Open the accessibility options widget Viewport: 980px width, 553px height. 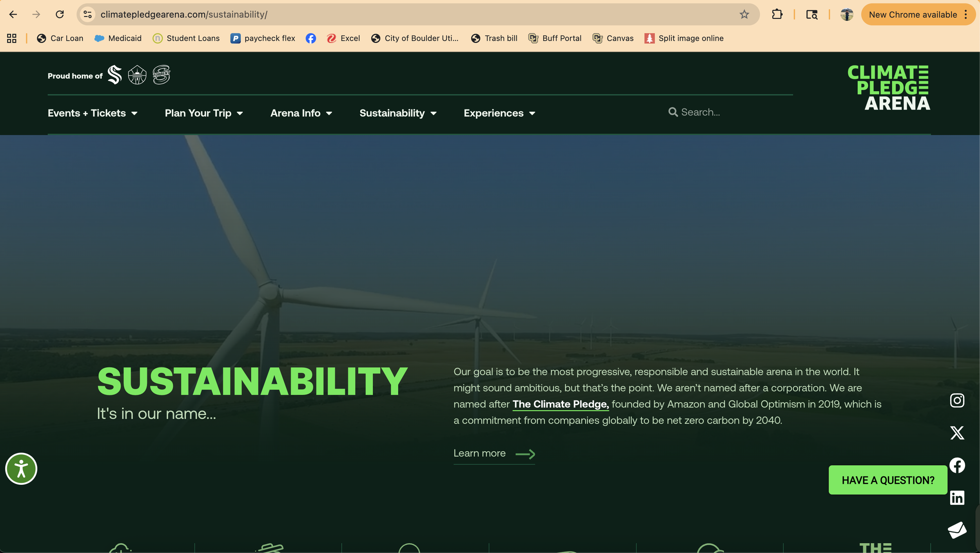tap(21, 469)
